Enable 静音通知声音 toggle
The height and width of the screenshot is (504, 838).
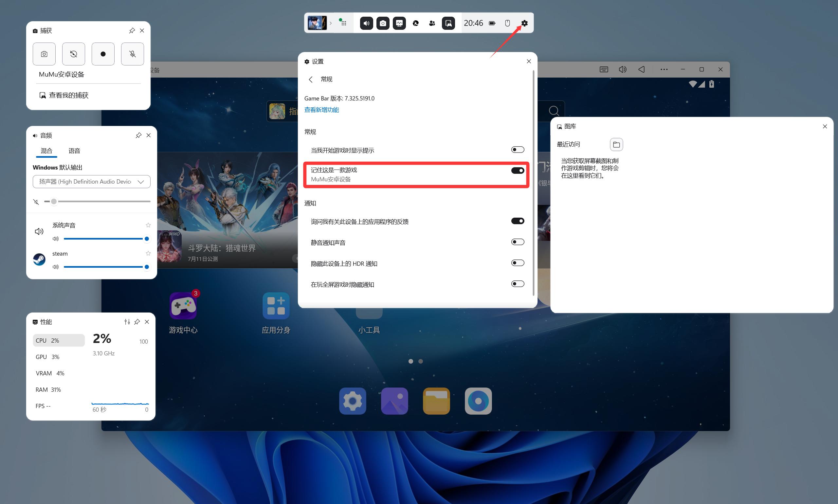[517, 242]
